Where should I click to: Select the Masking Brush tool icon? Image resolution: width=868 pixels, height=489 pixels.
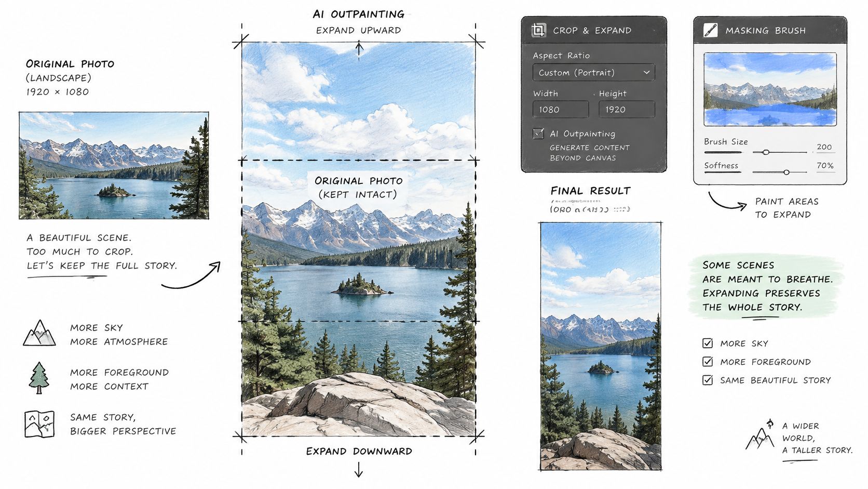coord(710,30)
